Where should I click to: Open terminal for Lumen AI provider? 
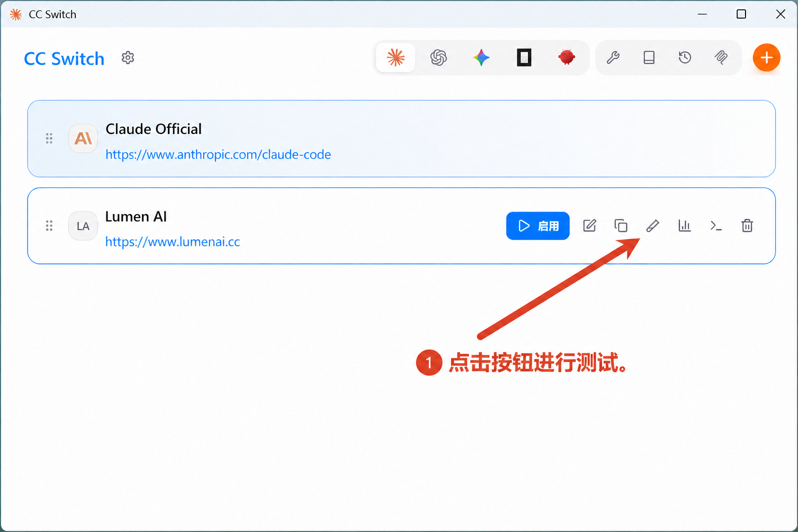click(716, 225)
